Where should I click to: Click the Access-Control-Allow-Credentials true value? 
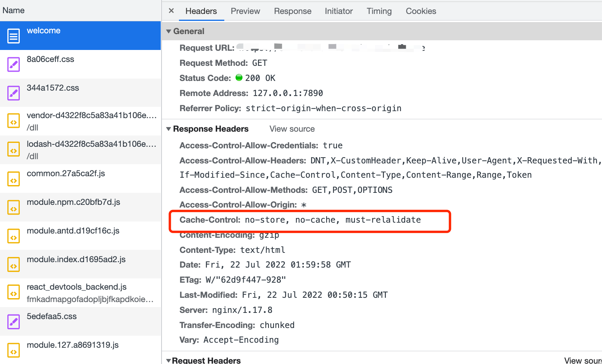[x=333, y=146]
